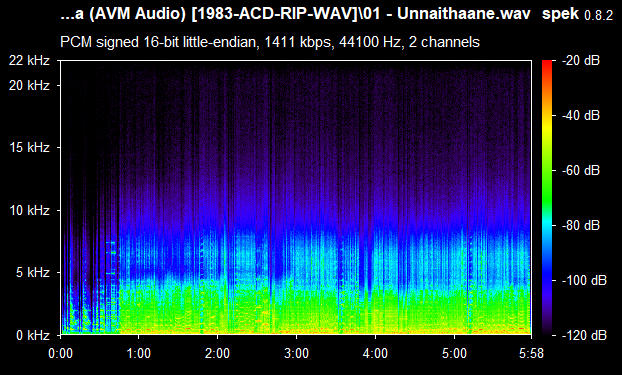Click the Unnaithaane.wav file title text
Viewport: 622px width, 375px height.
pos(464,14)
